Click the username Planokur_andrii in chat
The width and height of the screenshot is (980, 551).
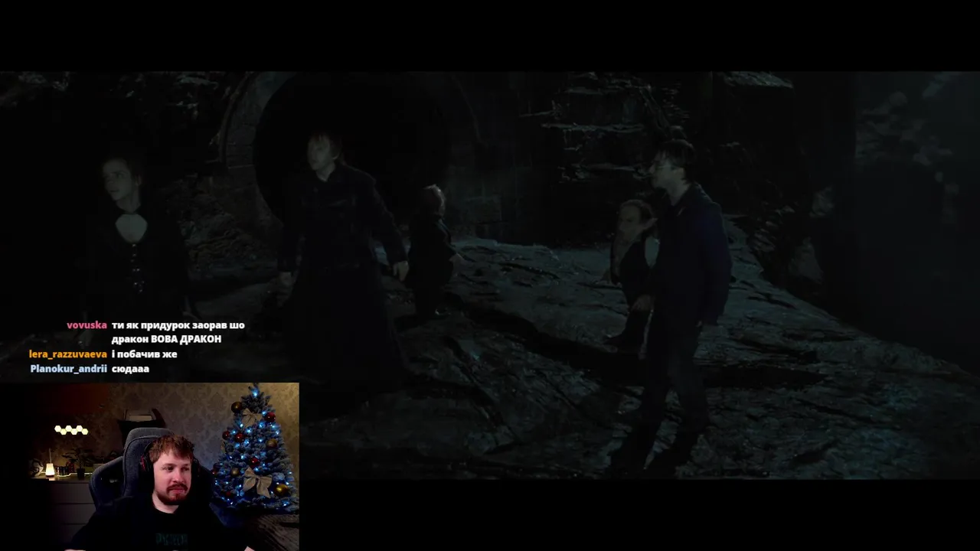coord(69,369)
